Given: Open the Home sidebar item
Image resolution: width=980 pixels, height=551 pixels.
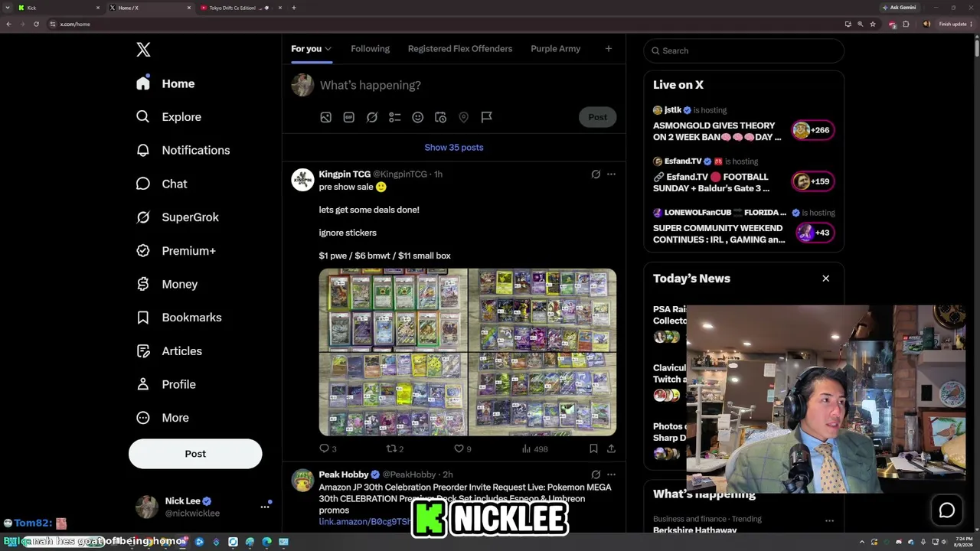Looking at the screenshot, I should pos(165,83).
